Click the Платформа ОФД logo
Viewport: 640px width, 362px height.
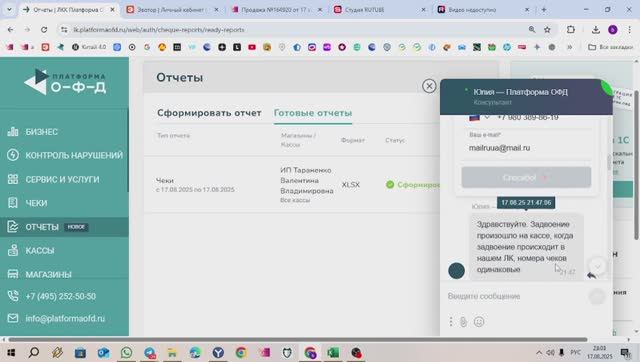65,82
